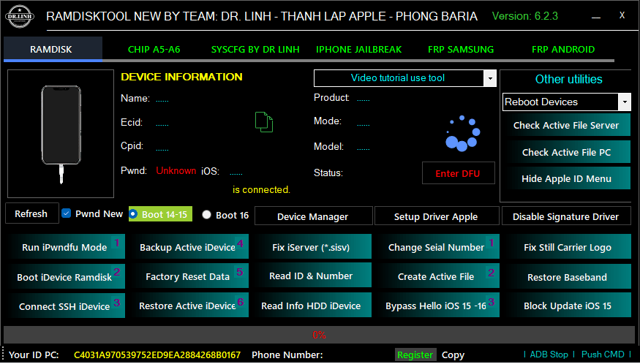Screen dimensions: 640x364
Task: Toggle the Pwnd New checkbox
Action: [x=66, y=213]
